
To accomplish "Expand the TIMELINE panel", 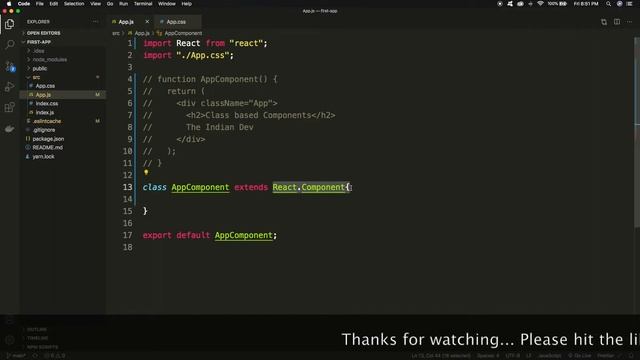I will 63,338.
